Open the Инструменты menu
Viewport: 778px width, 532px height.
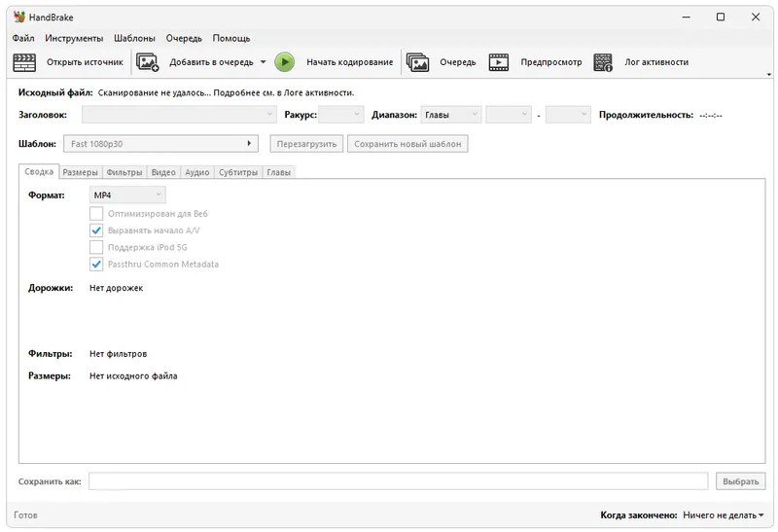74,38
